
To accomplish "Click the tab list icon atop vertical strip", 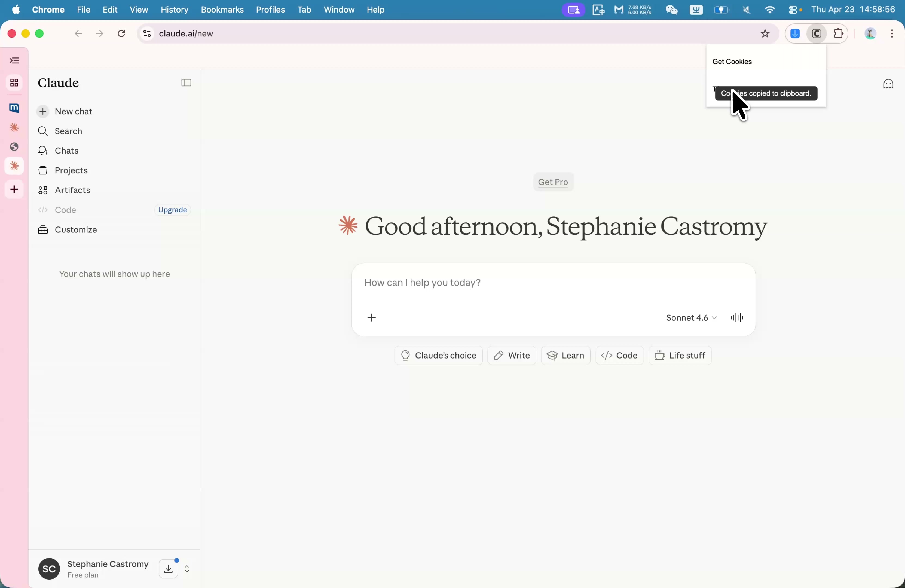I will [x=14, y=61].
